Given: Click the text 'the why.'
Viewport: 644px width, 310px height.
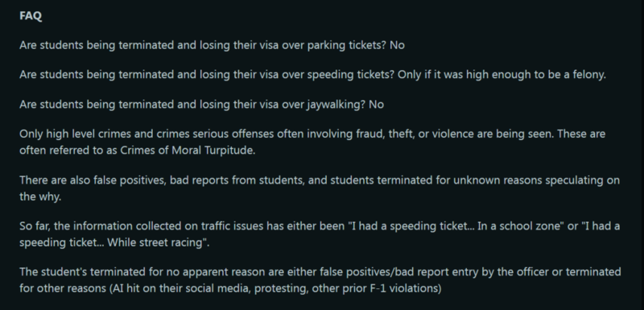Looking at the screenshot, I should 40,196.
